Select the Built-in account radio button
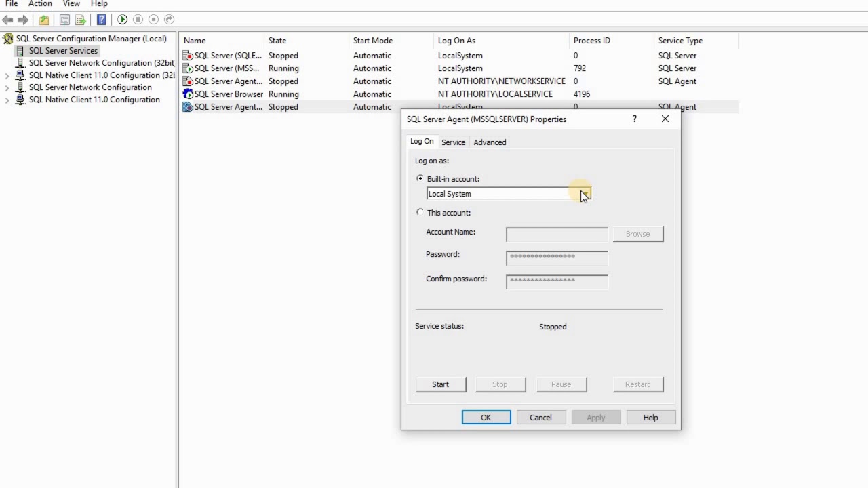The image size is (868, 488). [x=420, y=178]
